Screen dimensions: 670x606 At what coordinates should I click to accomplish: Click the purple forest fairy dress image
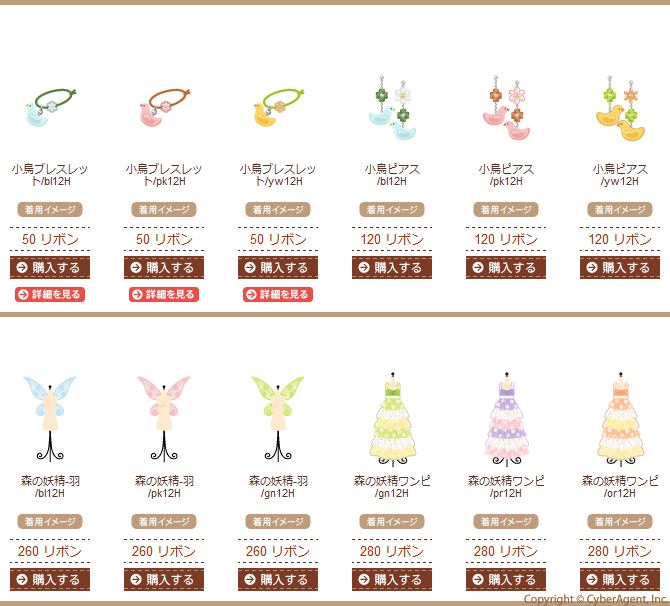tap(506, 419)
